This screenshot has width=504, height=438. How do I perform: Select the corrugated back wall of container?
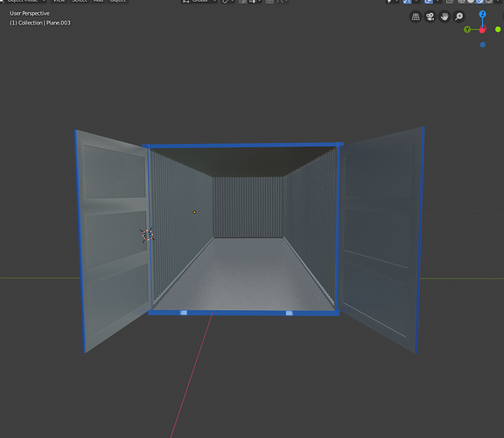point(248,207)
